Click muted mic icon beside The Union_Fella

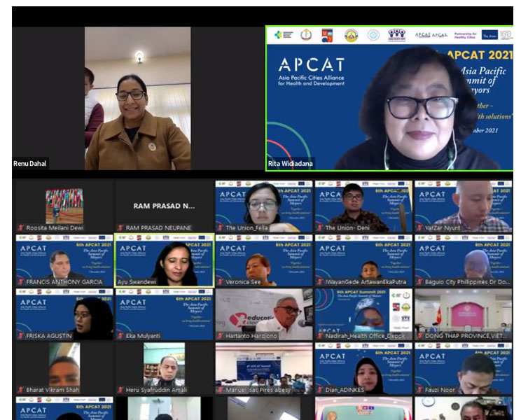click(220, 228)
